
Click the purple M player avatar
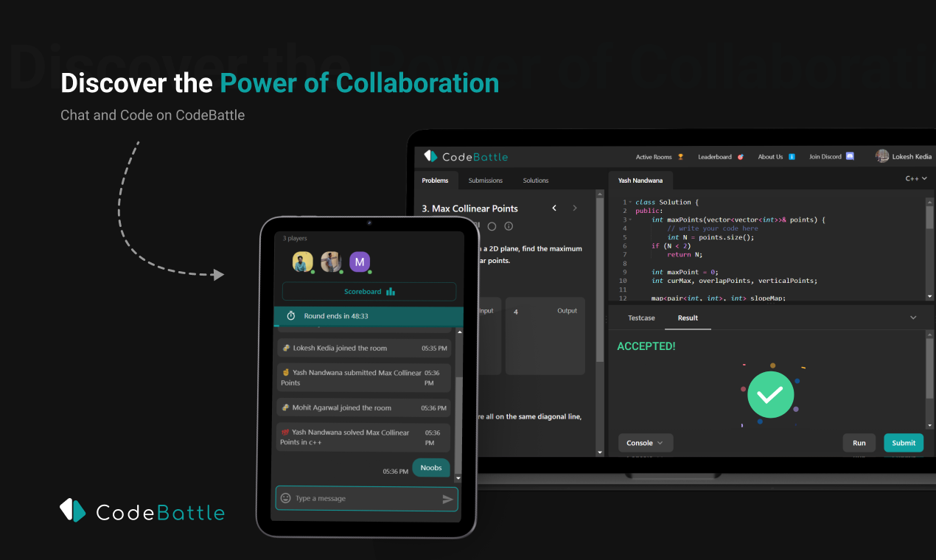[359, 262]
